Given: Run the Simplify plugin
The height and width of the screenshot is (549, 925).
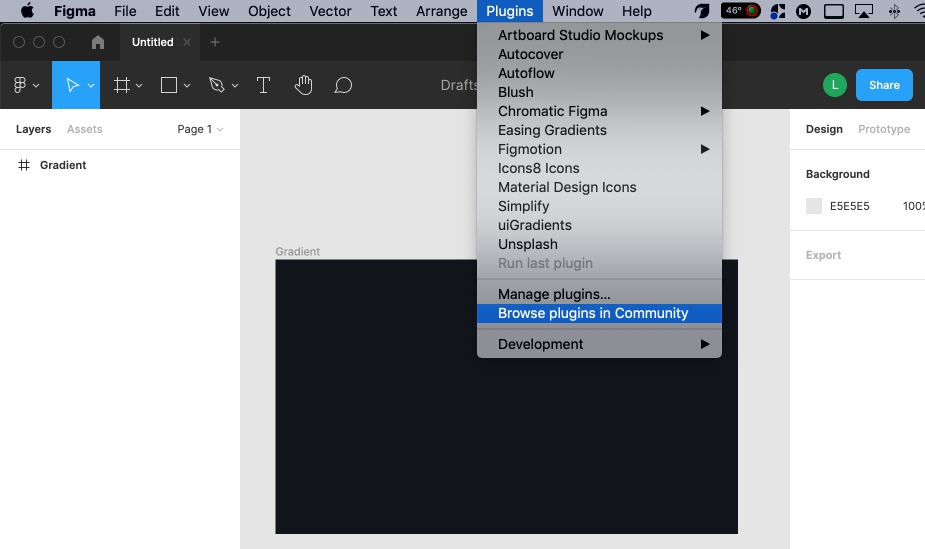Looking at the screenshot, I should click(x=599, y=206).
